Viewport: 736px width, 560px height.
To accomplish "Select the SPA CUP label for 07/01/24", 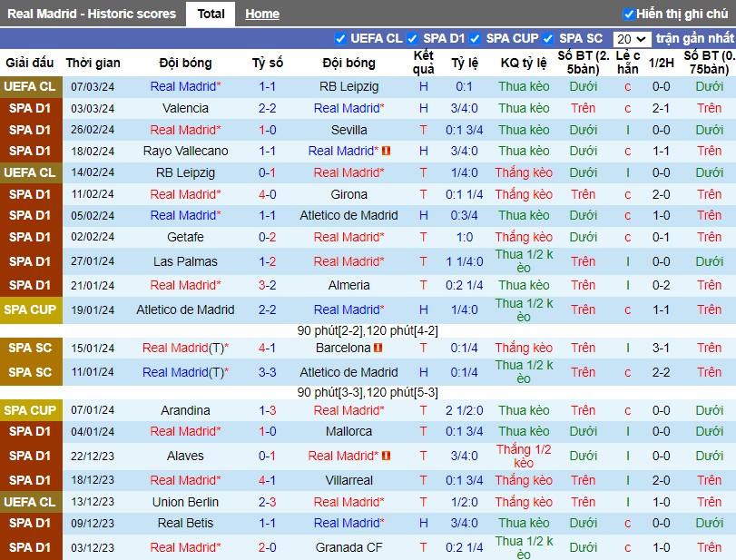I will coord(31,410).
